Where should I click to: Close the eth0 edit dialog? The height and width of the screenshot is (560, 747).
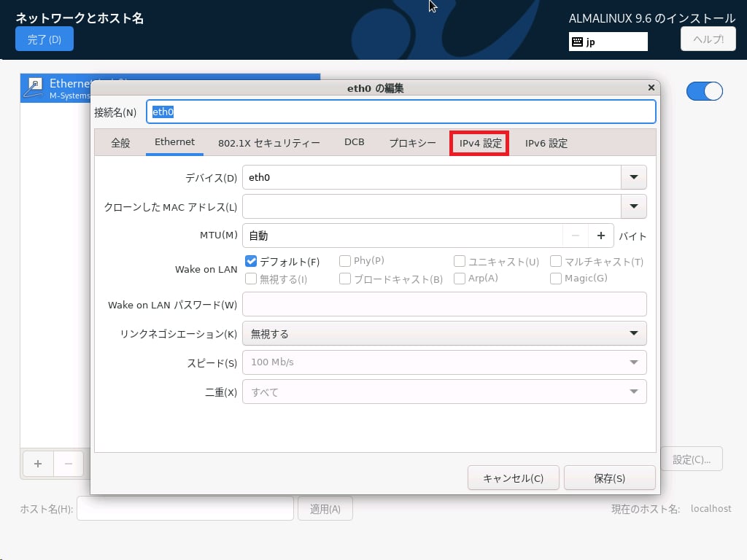click(651, 87)
